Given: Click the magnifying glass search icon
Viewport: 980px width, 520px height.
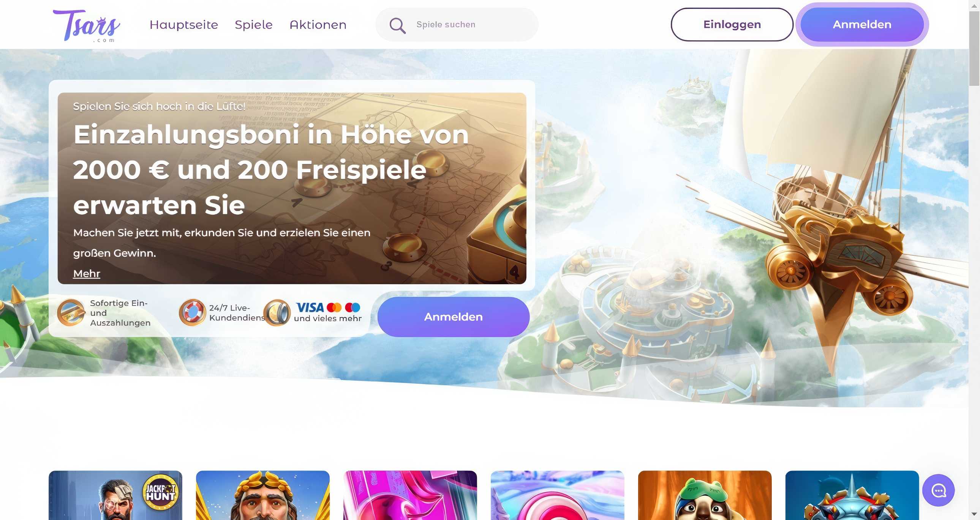Looking at the screenshot, I should point(397,25).
